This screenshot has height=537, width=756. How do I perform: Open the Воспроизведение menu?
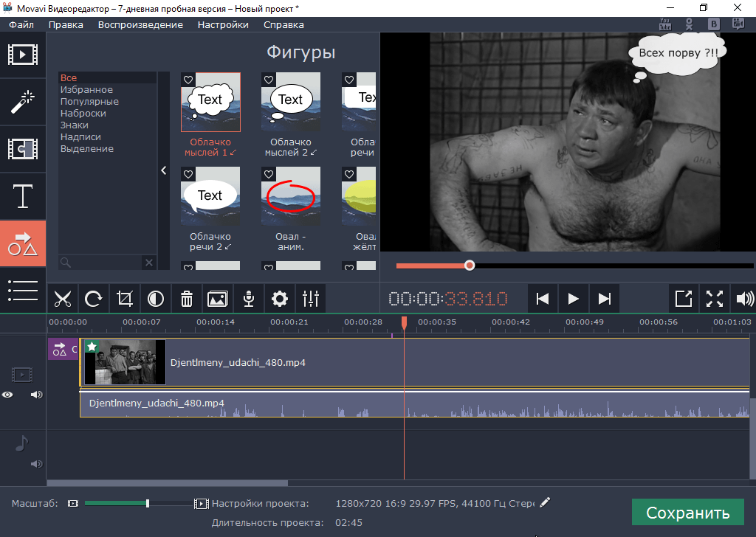(x=140, y=24)
